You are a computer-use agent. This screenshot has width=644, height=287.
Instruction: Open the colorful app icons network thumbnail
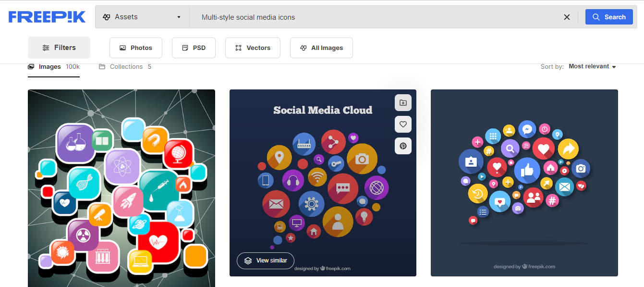(x=121, y=187)
